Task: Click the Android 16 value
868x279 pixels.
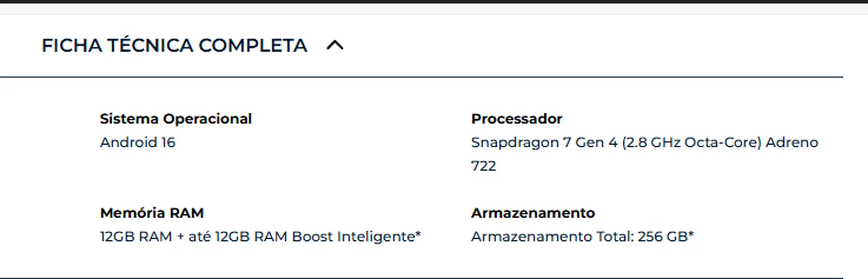Action: 138,143
